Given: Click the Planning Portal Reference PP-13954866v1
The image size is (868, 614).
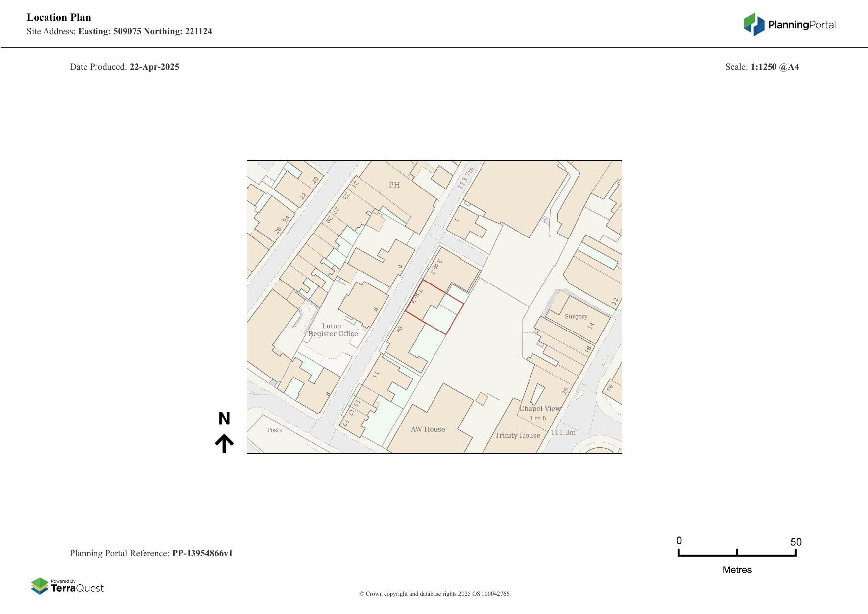Looking at the screenshot, I should (x=152, y=553).
